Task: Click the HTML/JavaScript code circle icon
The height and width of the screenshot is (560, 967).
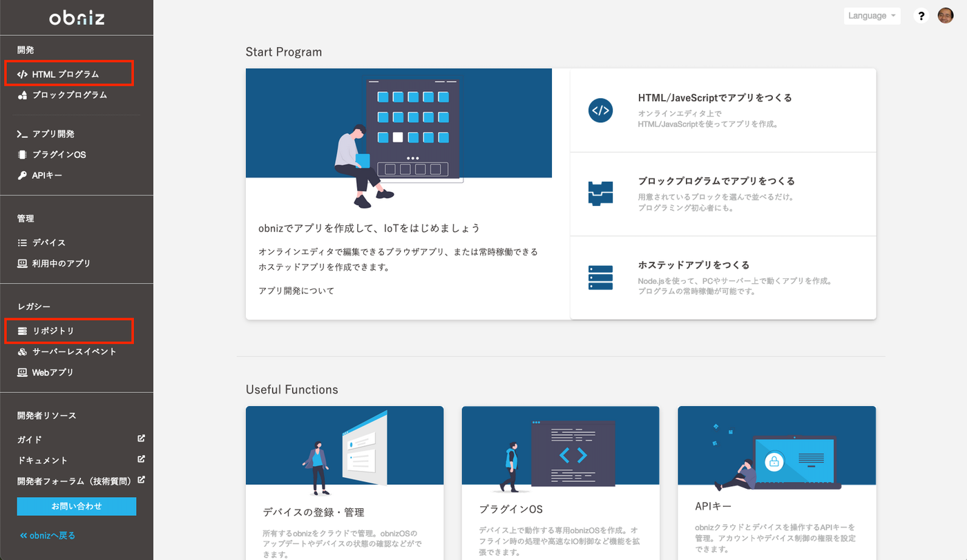Action: coord(600,110)
